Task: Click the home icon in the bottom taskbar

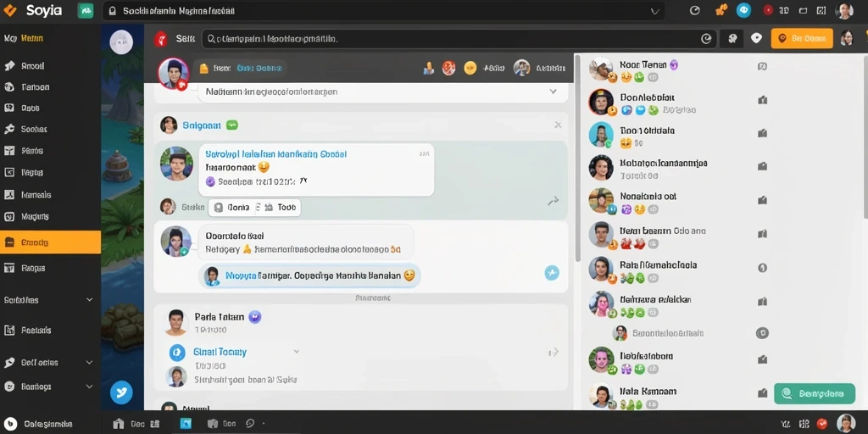Action: click(x=118, y=424)
